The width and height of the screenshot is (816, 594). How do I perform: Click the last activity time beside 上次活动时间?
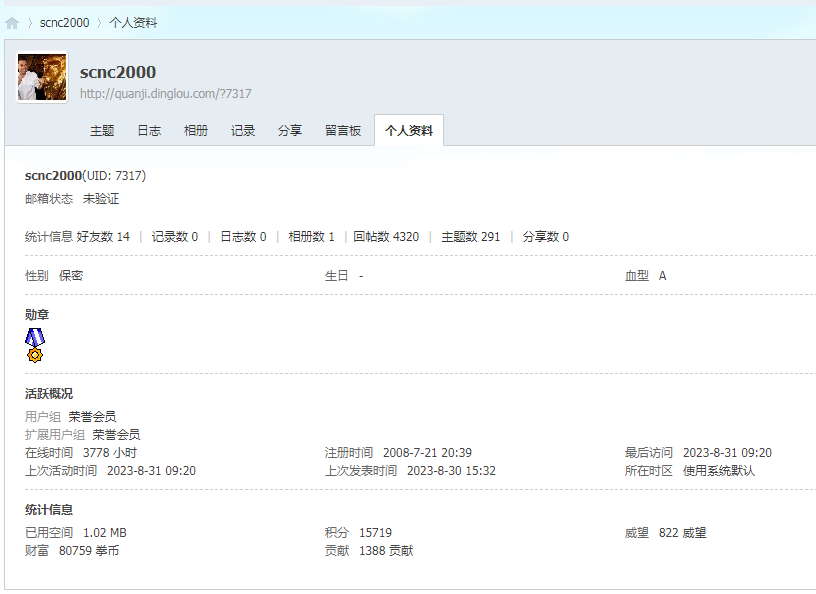point(151,471)
